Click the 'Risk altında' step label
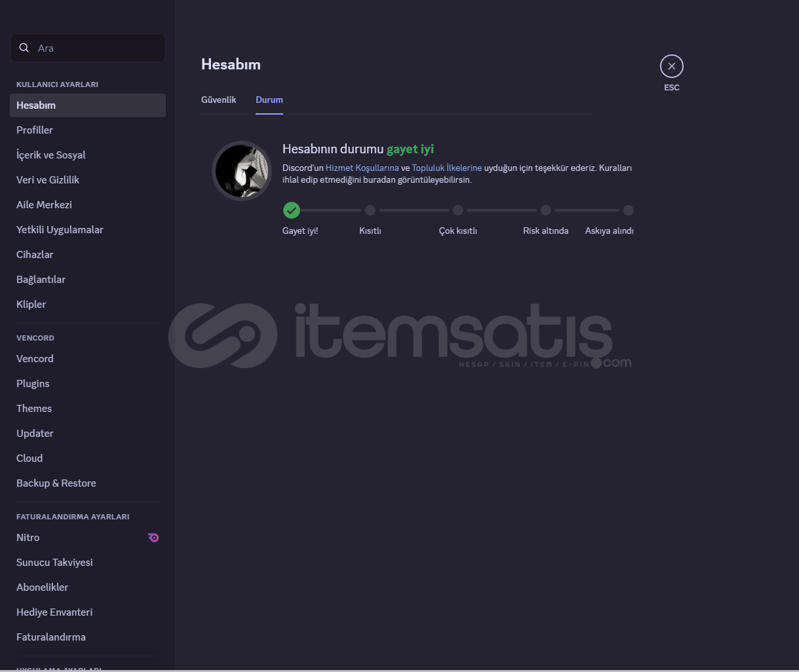 tap(546, 231)
